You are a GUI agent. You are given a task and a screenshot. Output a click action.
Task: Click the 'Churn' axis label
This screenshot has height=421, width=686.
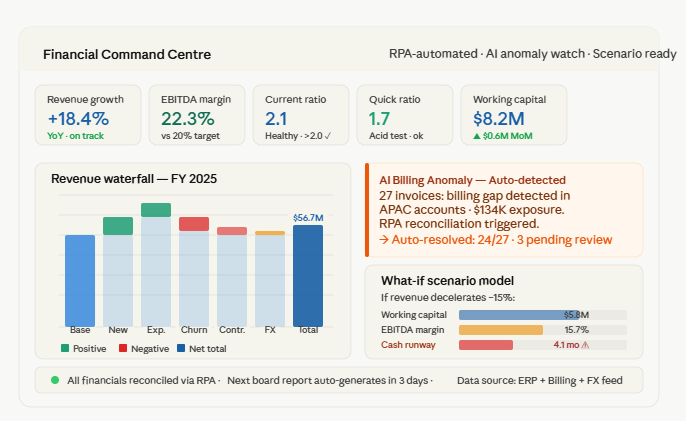(194, 330)
